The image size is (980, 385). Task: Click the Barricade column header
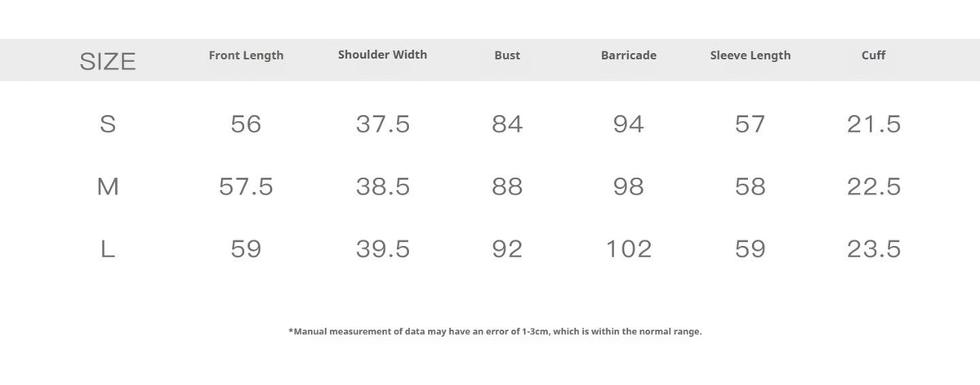click(628, 56)
